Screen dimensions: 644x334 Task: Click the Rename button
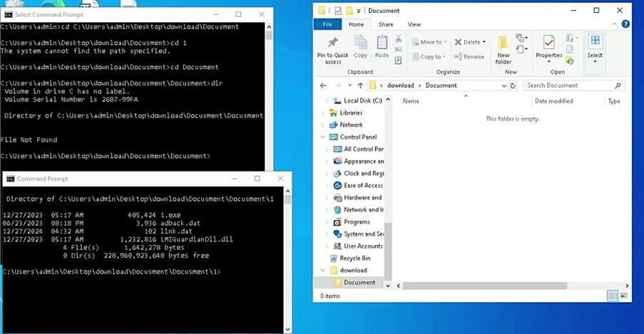tap(470, 57)
